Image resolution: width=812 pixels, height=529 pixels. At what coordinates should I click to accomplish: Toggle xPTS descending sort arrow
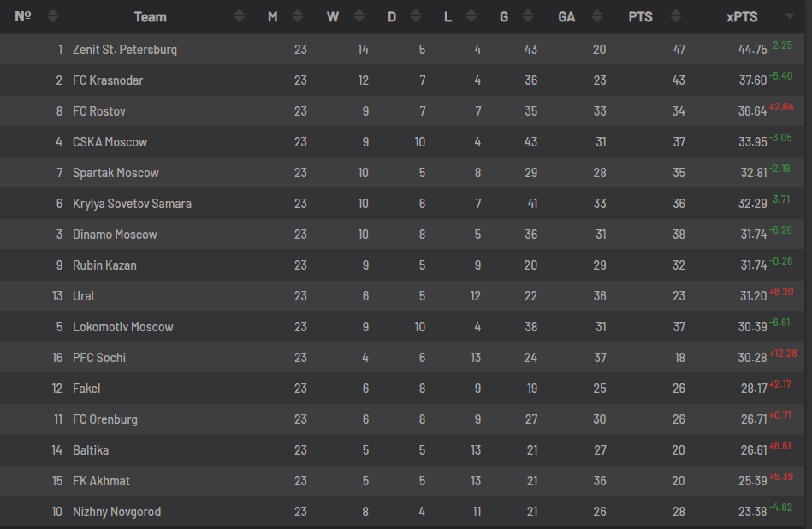click(790, 16)
